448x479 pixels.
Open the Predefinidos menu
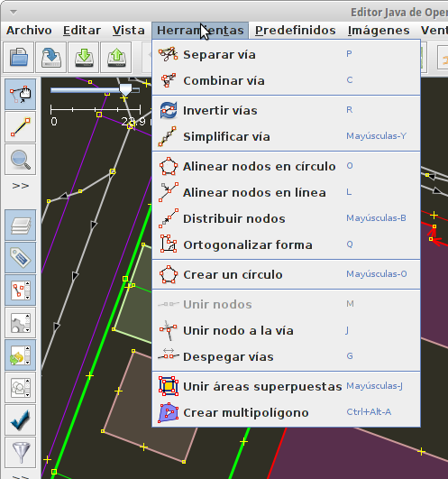[x=296, y=31]
